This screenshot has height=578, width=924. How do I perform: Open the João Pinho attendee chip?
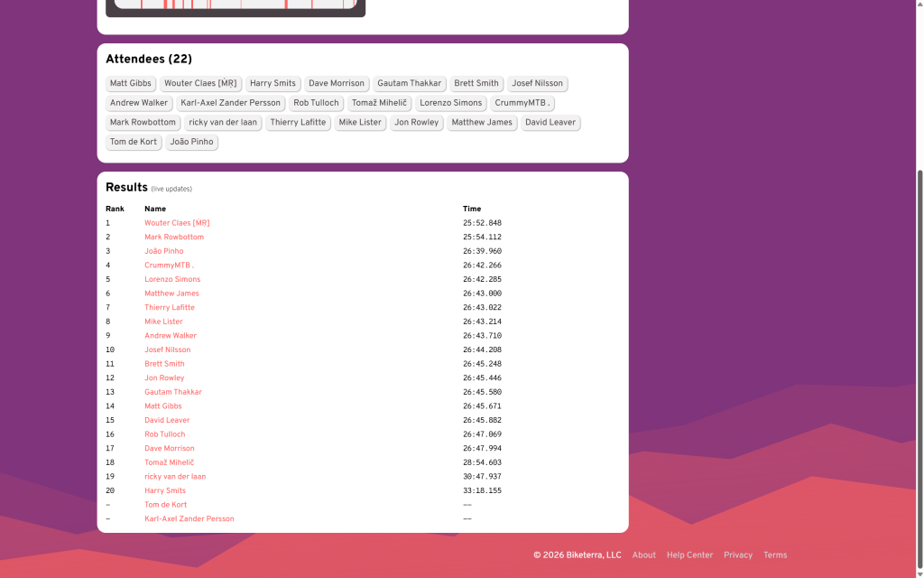[x=191, y=143]
